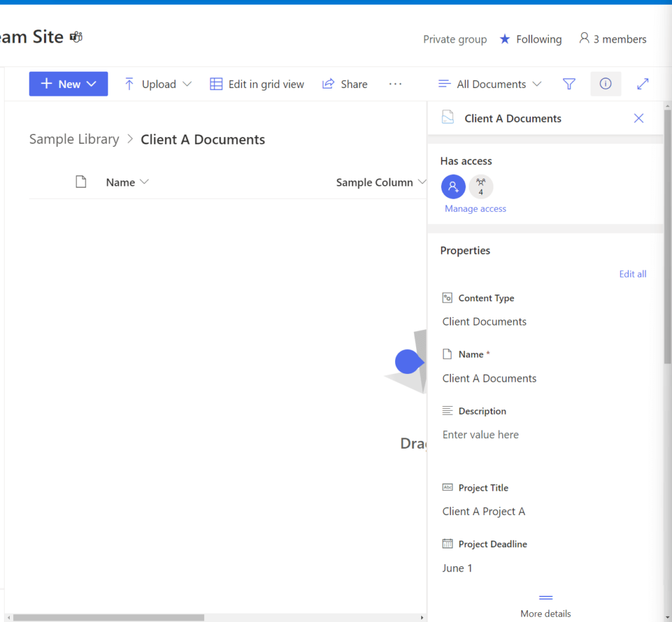Click the Description Enter value here field
Viewport: 672px width, 622px height.
pos(480,434)
